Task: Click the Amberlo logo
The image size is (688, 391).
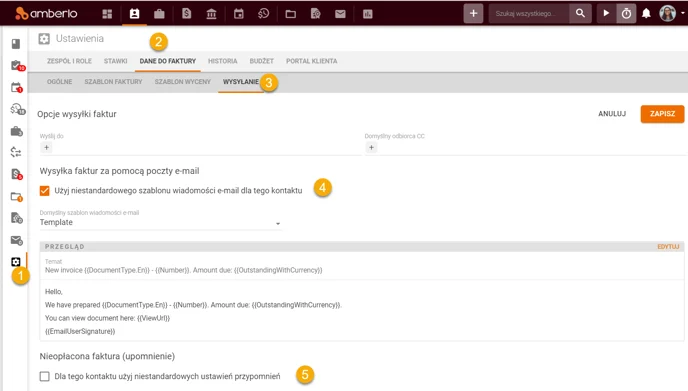Action: [x=46, y=14]
